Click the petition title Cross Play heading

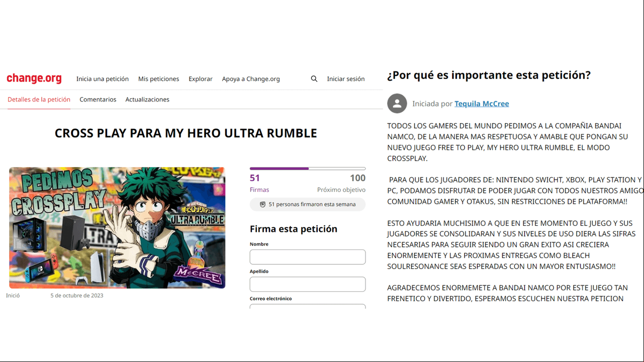(186, 133)
